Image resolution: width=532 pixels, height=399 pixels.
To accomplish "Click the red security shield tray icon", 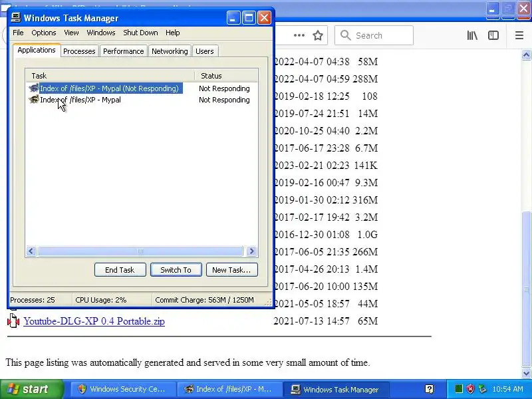I will (x=470, y=389).
